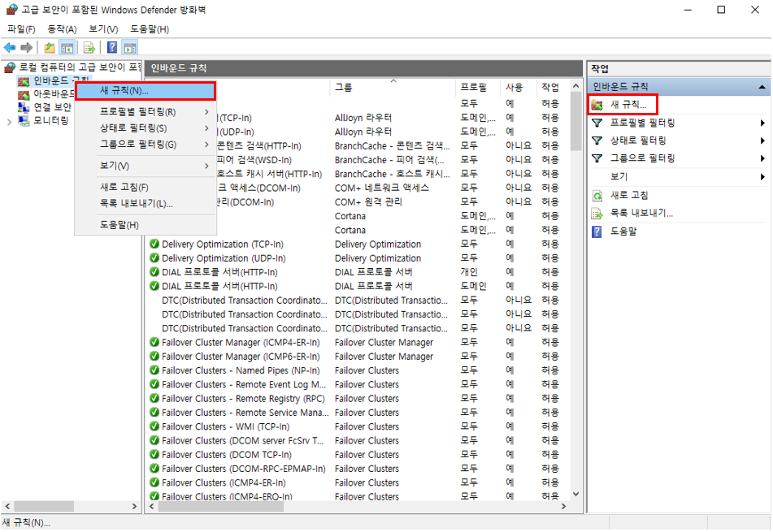773x532 pixels.
Task: Click the firewall icon next to 새 규칙 in 작업 pane
Action: tap(597, 105)
